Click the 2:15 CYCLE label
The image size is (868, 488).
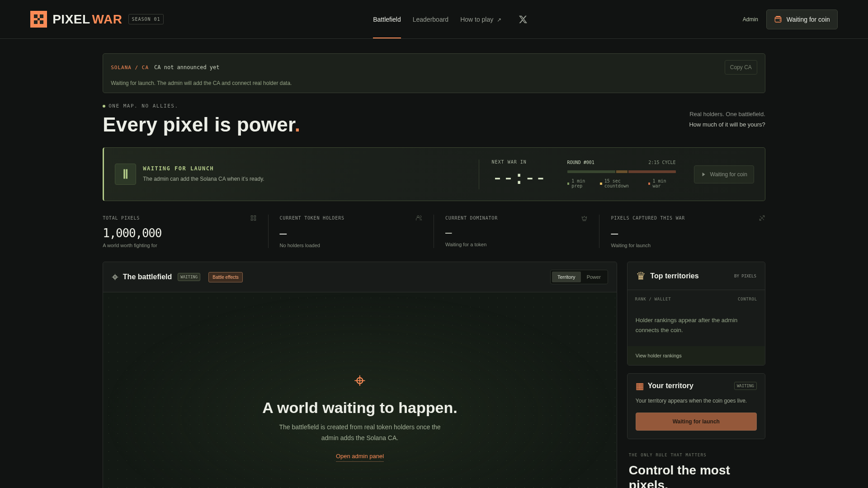[662, 163]
